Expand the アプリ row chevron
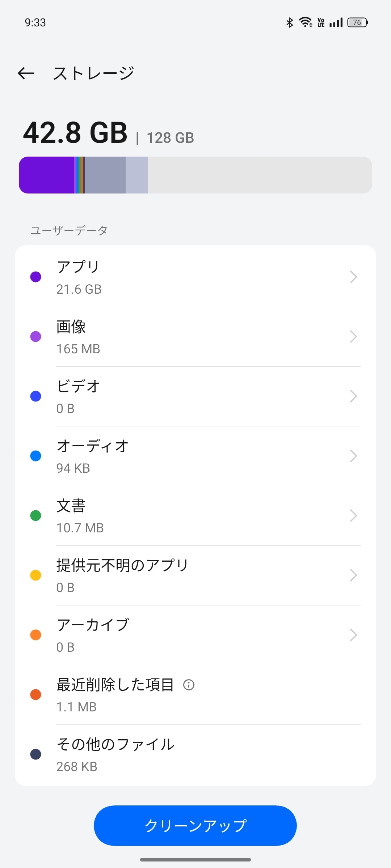 point(353,277)
